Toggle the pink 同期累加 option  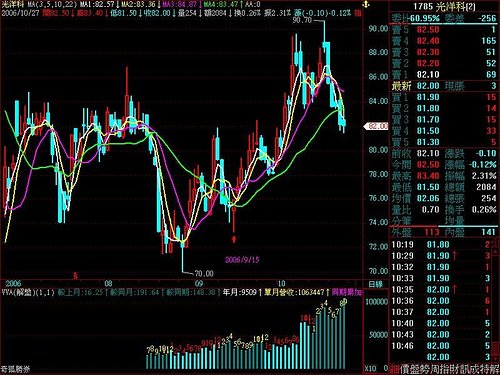[347, 293]
